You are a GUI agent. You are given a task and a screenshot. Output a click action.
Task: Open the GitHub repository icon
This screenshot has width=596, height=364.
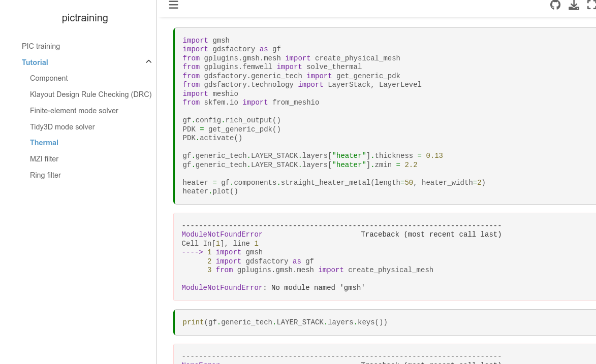pos(555,5)
